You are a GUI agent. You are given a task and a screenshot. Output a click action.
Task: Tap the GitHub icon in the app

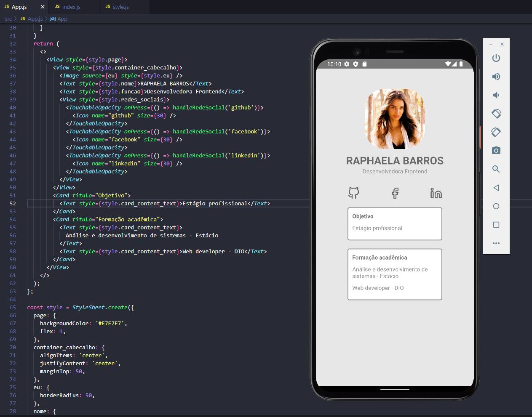pos(353,193)
